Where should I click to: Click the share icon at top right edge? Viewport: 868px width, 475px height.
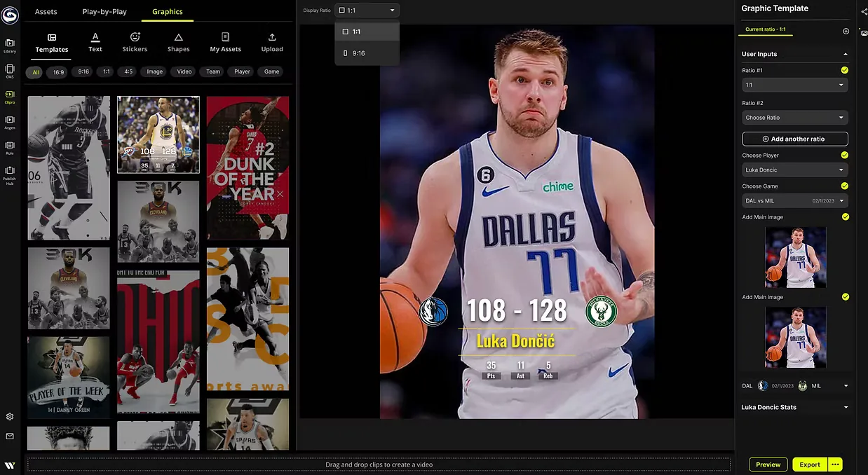(x=864, y=12)
